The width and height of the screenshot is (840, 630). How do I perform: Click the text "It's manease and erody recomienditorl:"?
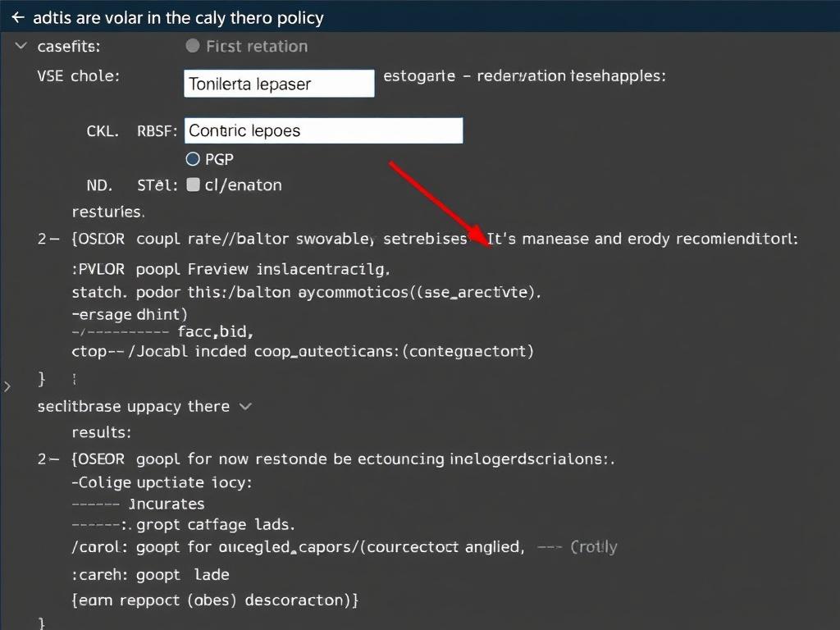click(642, 239)
